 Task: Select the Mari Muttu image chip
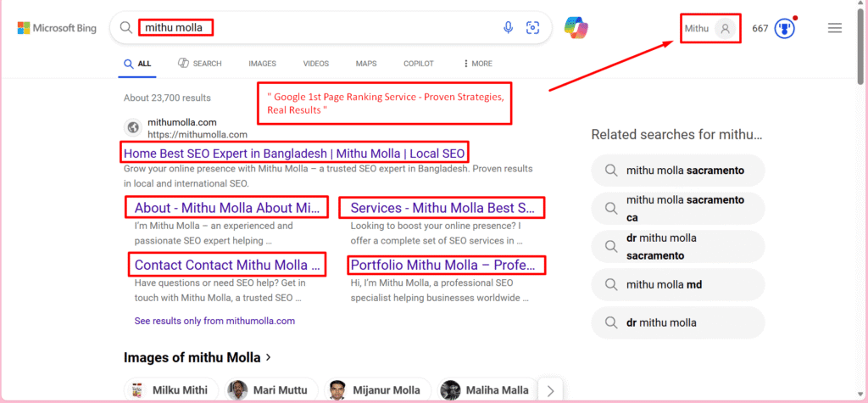(271, 390)
